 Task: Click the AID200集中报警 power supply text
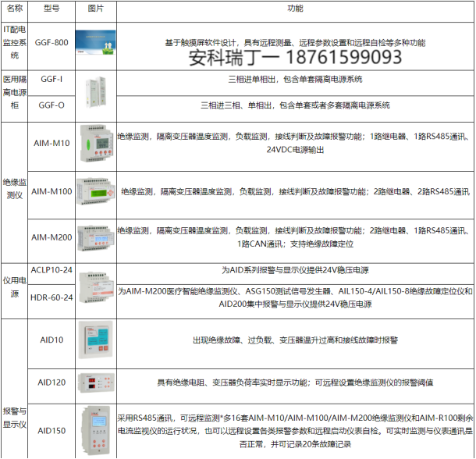[x=296, y=304]
